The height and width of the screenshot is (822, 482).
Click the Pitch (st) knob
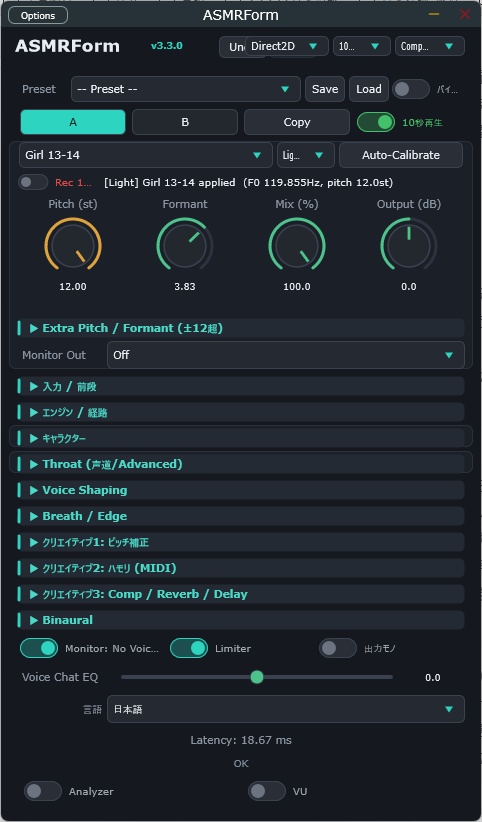(73, 246)
